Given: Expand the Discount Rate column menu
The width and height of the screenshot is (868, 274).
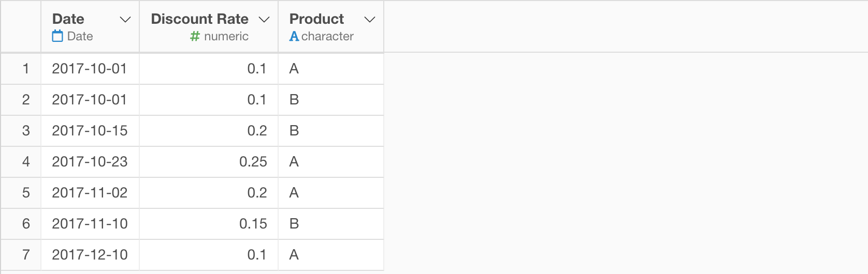Looking at the screenshot, I should click(264, 20).
